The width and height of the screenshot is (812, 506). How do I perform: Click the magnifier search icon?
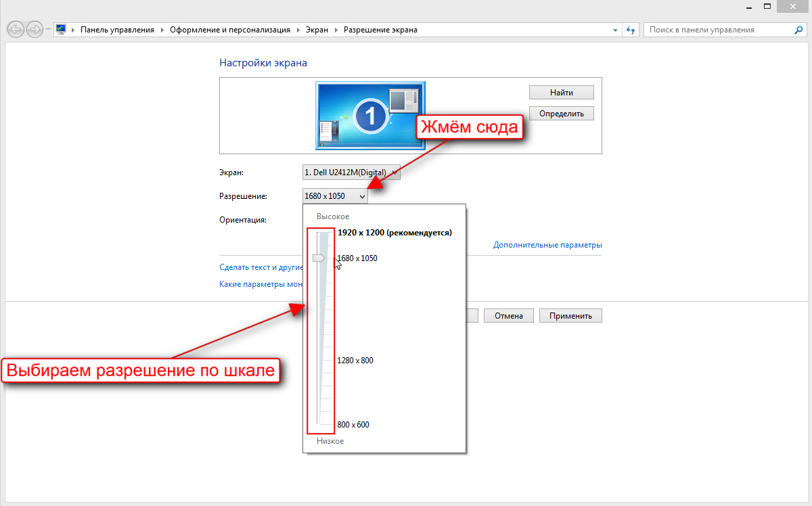798,30
